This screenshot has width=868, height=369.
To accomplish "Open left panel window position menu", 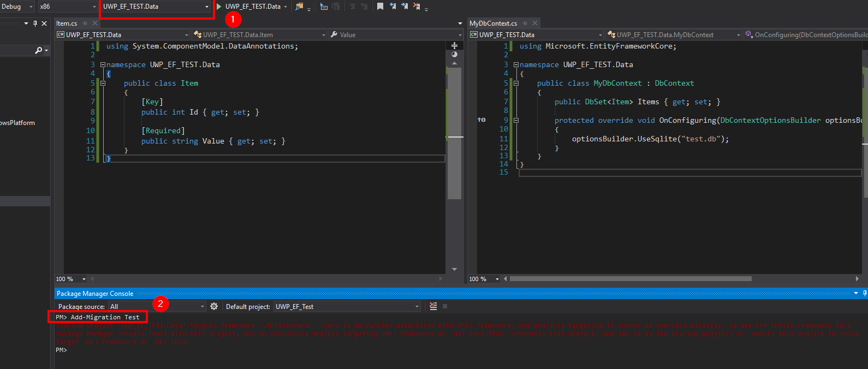I will click(x=26, y=23).
